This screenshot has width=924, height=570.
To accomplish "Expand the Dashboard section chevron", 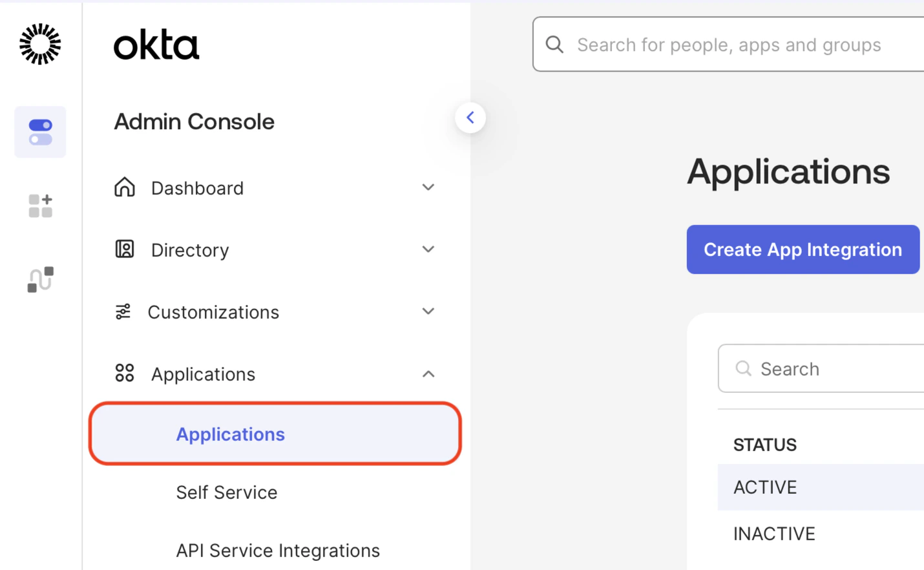I will (428, 187).
